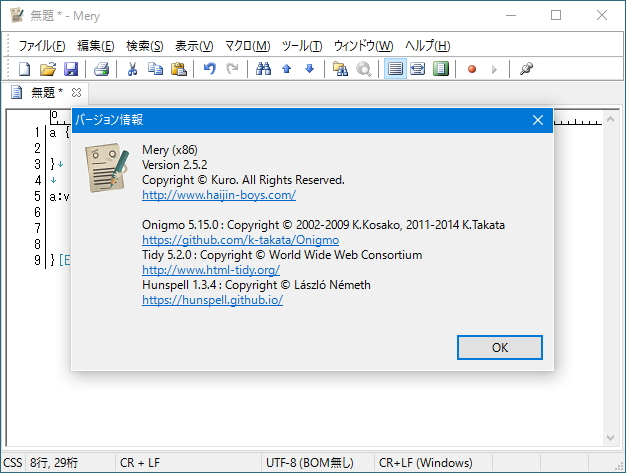
Task: Open the 表示(V) menu
Action: pyautogui.click(x=194, y=46)
